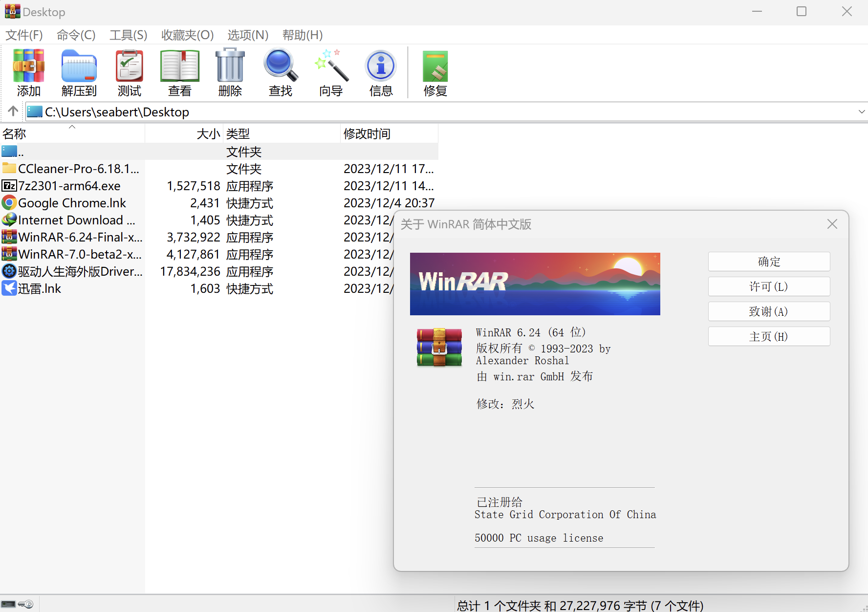Launch the Wizard (向导) wand icon
The width and height of the screenshot is (868, 612).
point(331,66)
